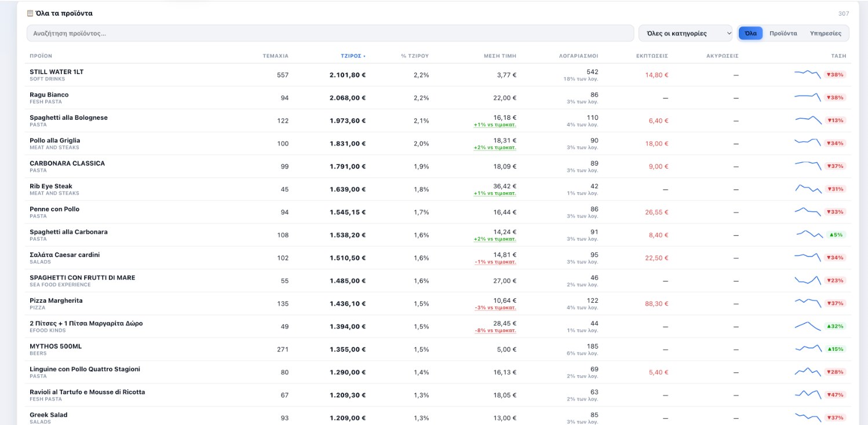Select the STILL WATER 1LT product name
This screenshot has height=425, width=868.
(x=56, y=72)
